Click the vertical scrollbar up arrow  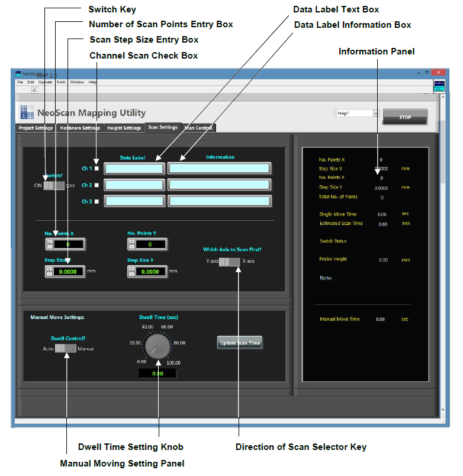pyautogui.click(x=443, y=97)
